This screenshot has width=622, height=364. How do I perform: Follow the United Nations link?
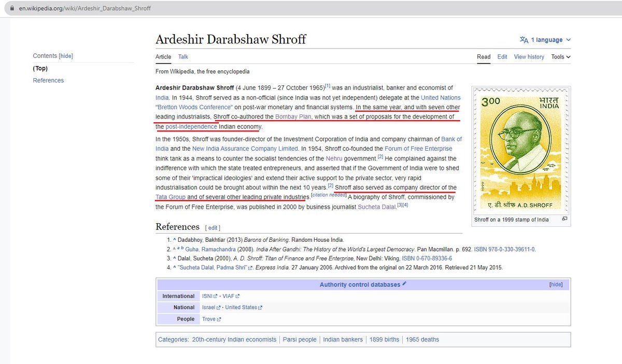coord(441,97)
